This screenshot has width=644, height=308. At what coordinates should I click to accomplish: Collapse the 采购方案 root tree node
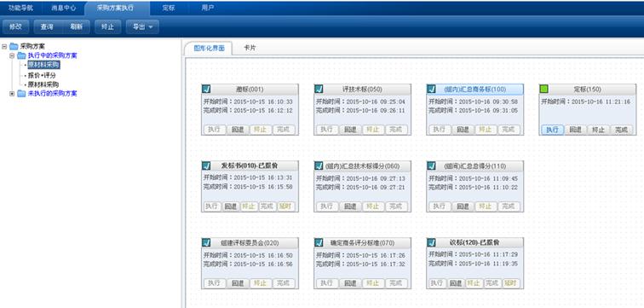pyautogui.click(x=4, y=46)
